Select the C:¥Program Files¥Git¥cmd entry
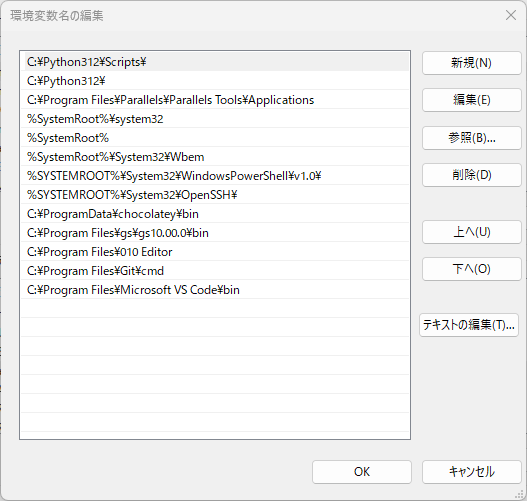527x501 pixels. (x=215, y=270)
